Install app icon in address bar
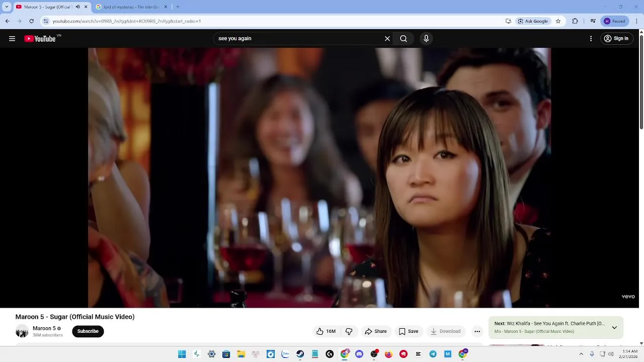Screen dimensions: 644x362 [x=508, y=21]
